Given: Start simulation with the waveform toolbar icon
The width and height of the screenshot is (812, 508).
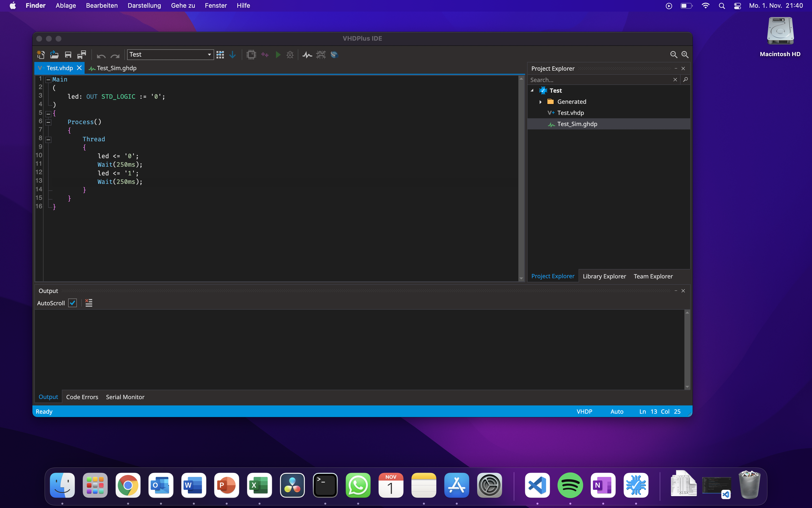Looking at the screenshot, I should [307, 54].
